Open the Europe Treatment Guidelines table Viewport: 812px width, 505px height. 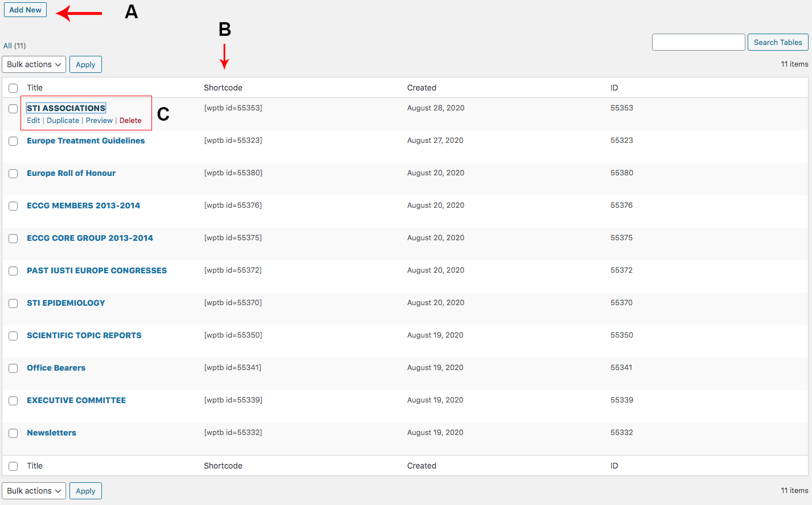(85, 141)
